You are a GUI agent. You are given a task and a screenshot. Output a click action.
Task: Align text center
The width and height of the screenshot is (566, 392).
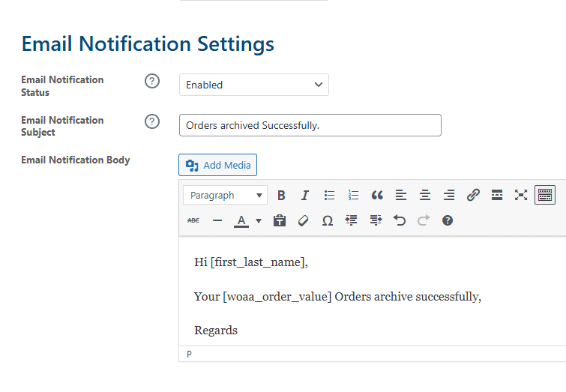pyautogui.click(x=425, y=196)
